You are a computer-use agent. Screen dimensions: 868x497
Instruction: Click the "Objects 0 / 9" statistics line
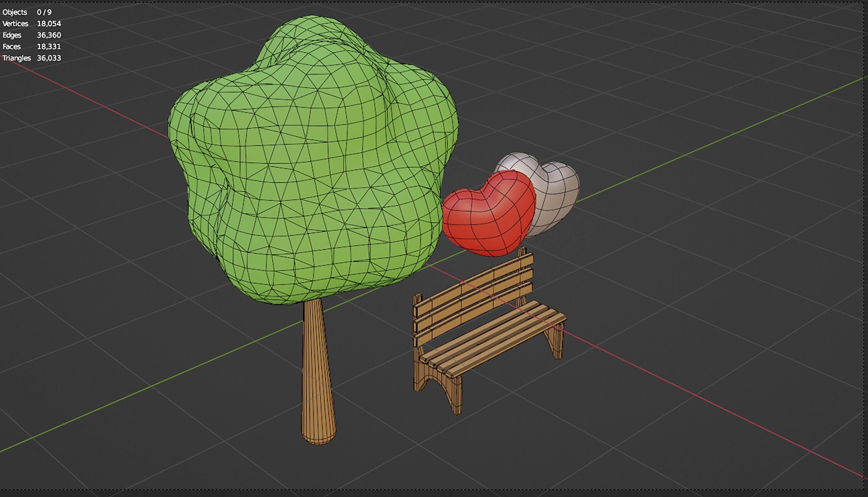pyautogui.click(x=27, y=12)
